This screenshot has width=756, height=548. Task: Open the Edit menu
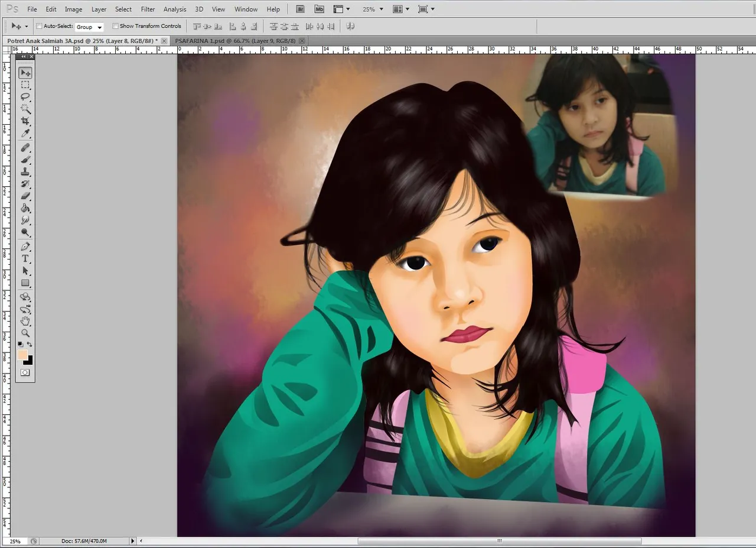point(51,9)
